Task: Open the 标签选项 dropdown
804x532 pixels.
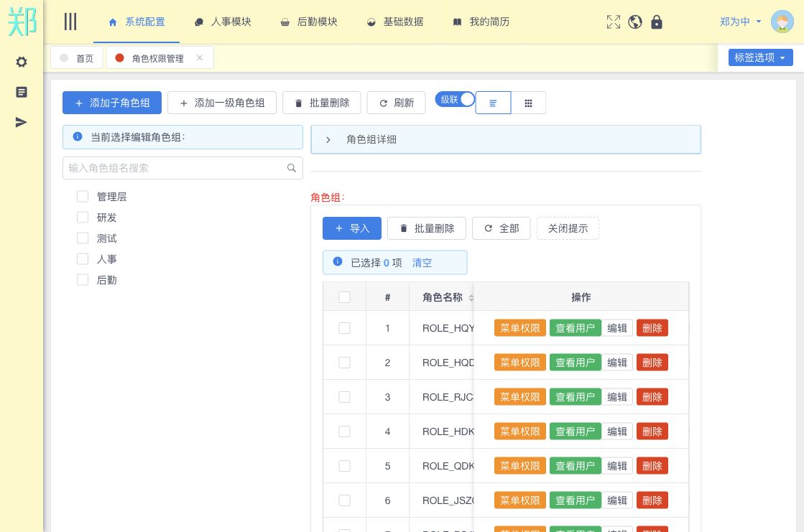Action: [760, 57]
